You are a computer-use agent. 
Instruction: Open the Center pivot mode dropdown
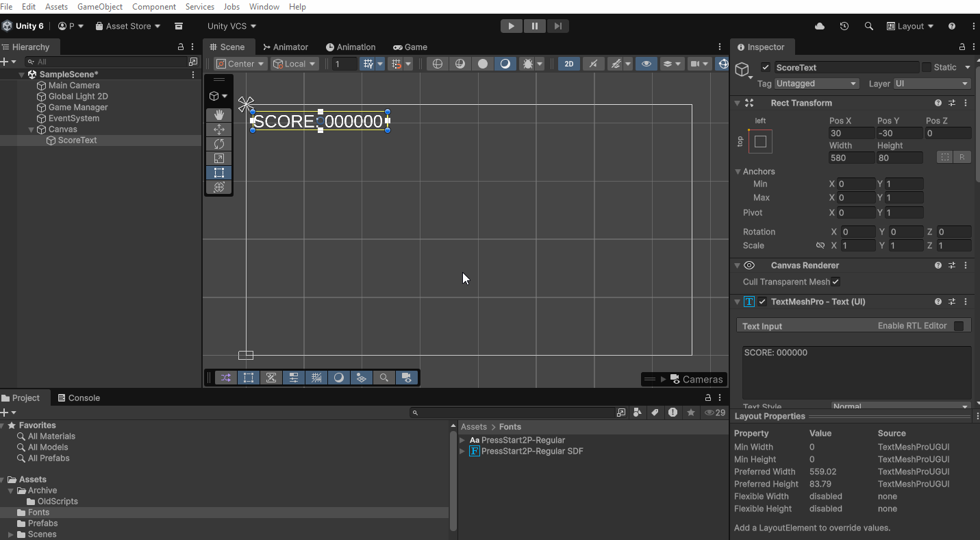tap(241, 64)
